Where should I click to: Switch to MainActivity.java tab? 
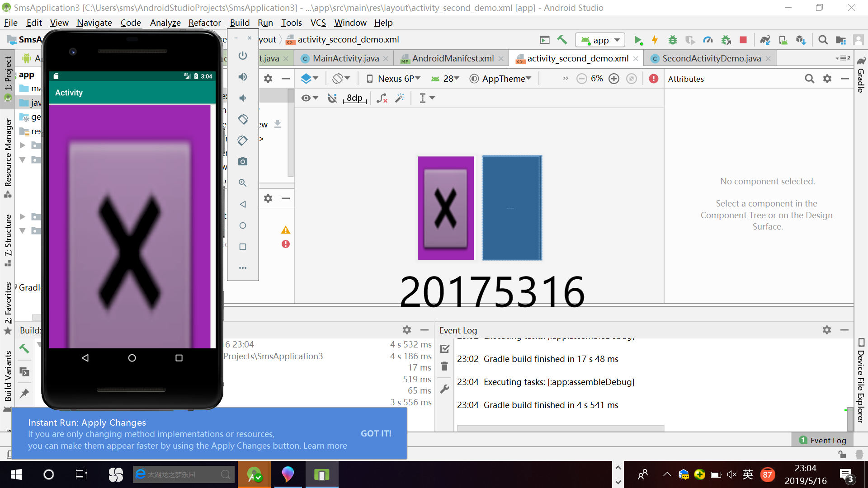coord(345,58)
